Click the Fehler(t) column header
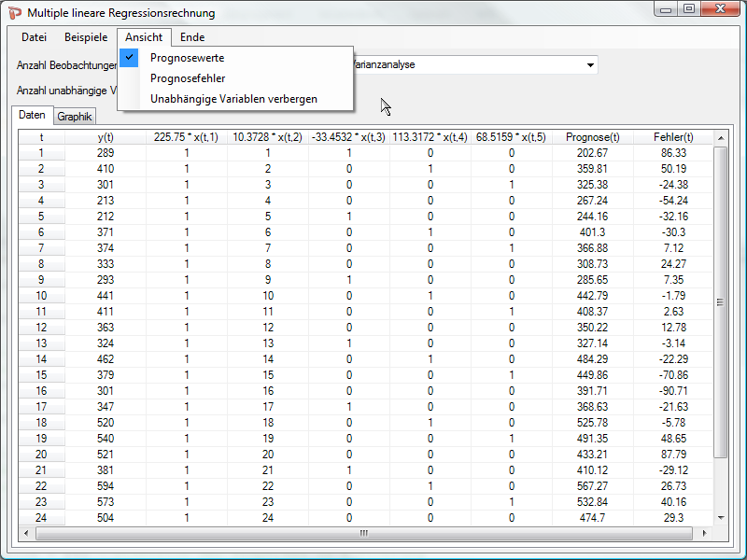 [673, 137]
